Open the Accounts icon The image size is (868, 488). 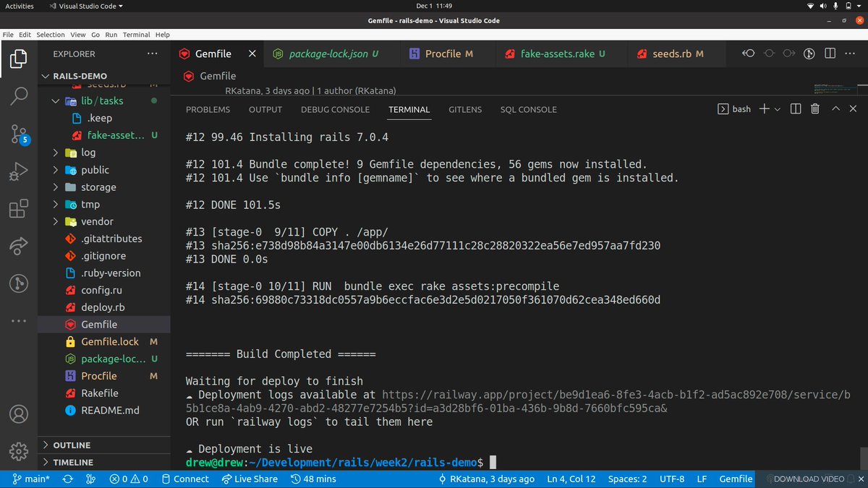click(19, 415)
